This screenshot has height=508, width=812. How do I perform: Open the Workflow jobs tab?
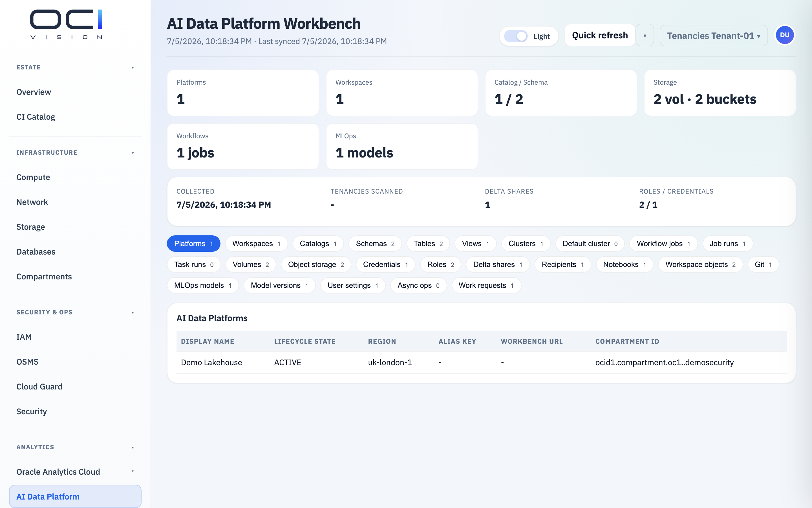(663, 244)
